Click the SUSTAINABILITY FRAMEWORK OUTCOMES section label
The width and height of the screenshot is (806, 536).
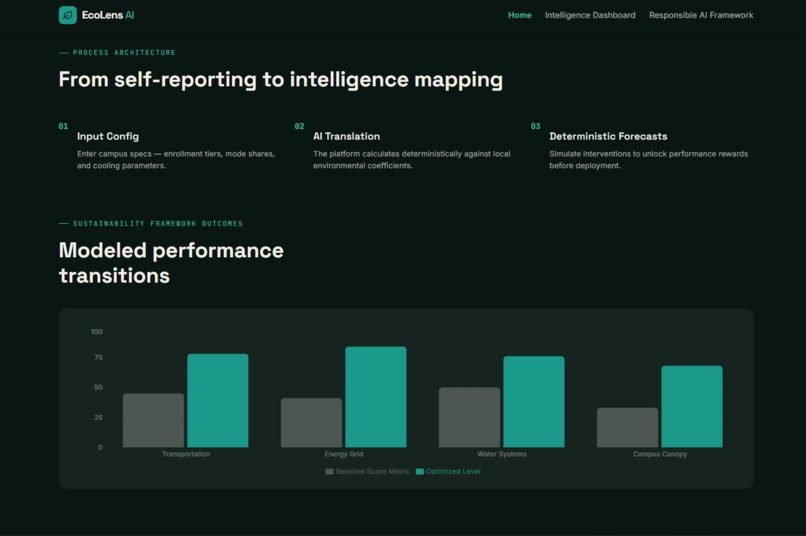158,224
